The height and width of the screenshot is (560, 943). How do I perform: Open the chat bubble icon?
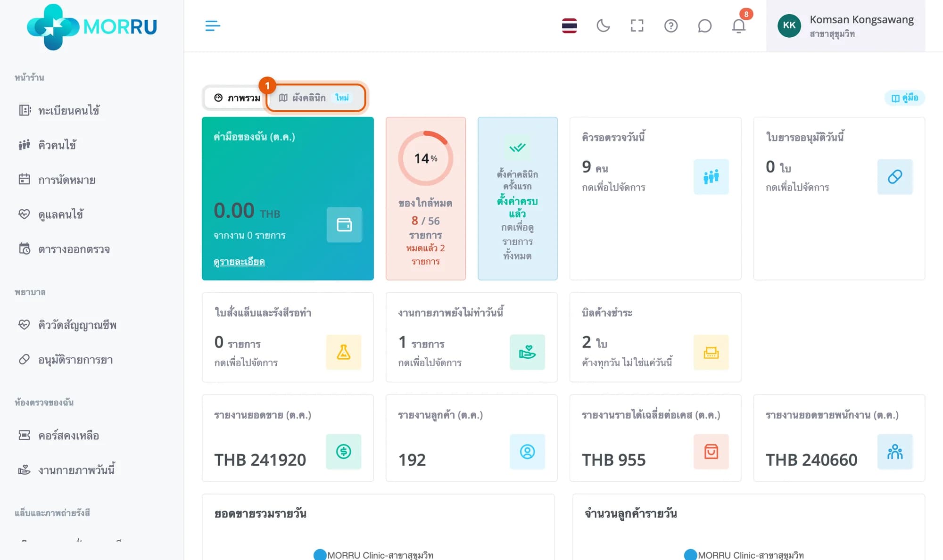tap(704, 25)
